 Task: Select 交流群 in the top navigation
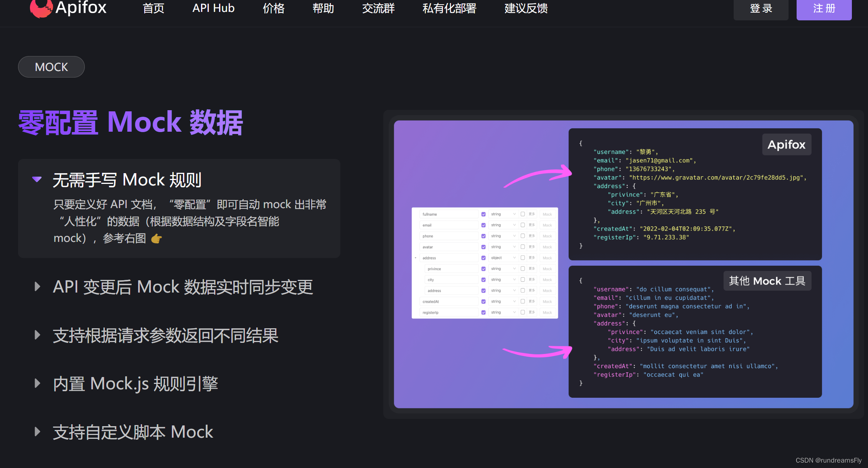378,8
